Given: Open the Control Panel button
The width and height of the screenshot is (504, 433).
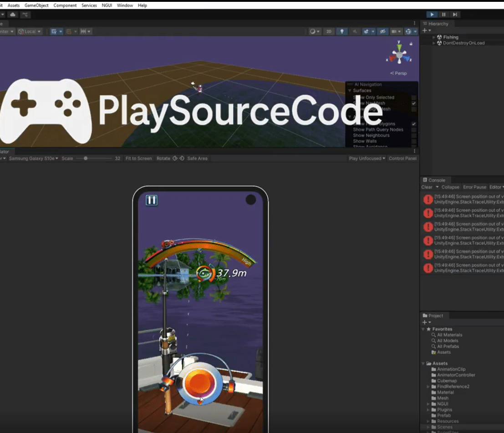Looking at the screenshot, I should point(402,158).
